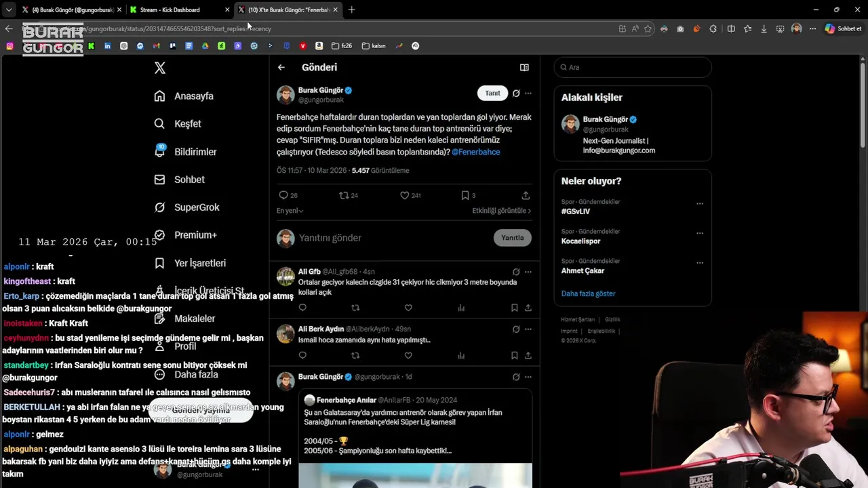Open Keşfet explore page
Viewport: 868px width, 488px height.
178,124
